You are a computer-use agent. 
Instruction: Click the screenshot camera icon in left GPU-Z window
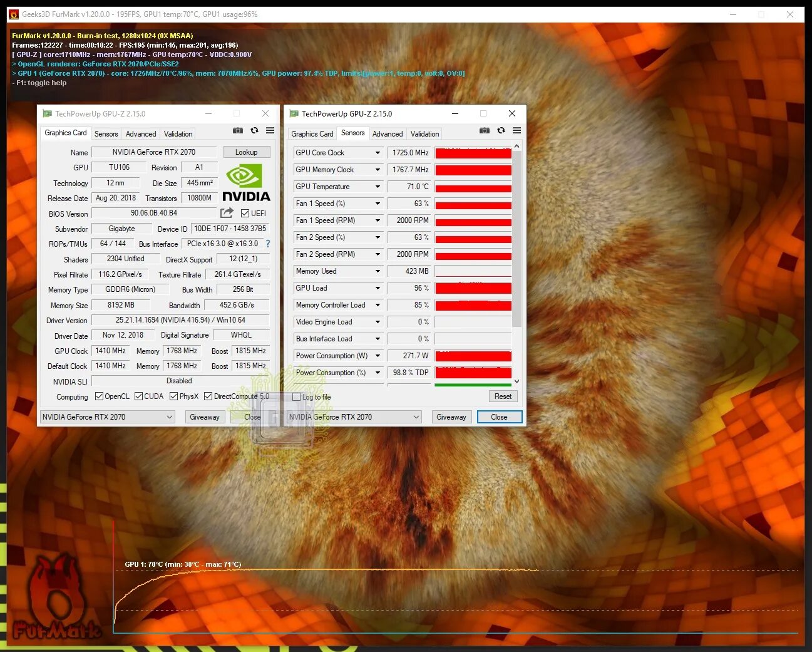click(238, 130)
